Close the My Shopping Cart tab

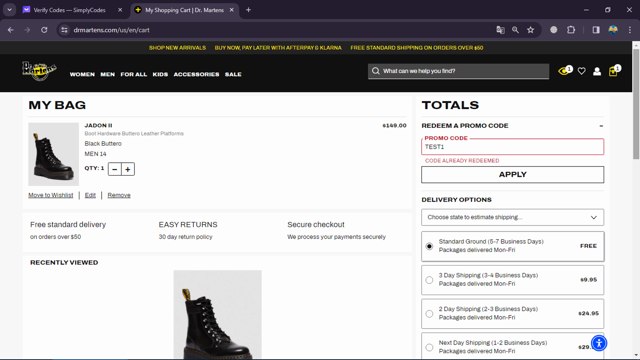(231, 10)
